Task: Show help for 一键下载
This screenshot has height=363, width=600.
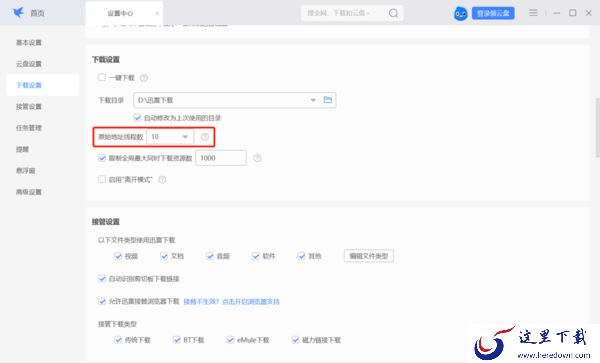Action: [x=143, y=78]
